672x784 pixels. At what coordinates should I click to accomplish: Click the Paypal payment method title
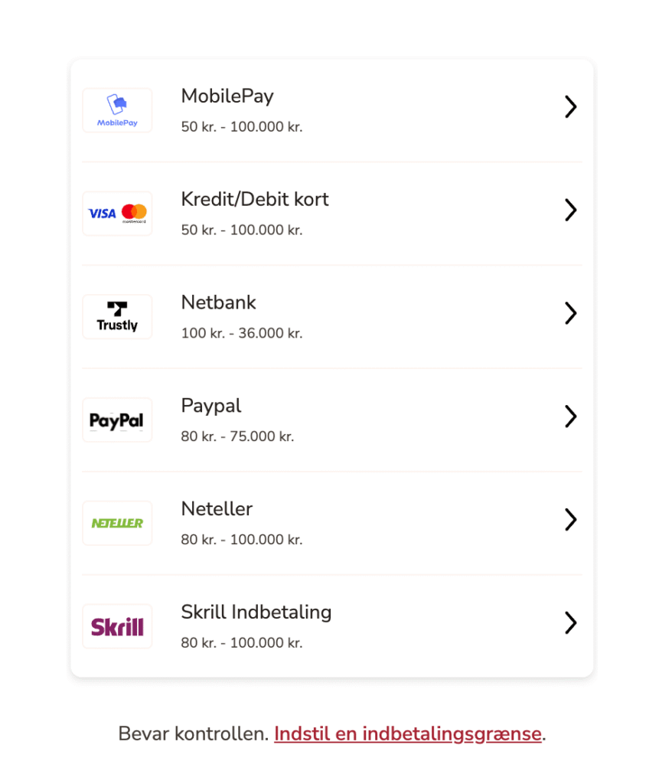[211, 406]
